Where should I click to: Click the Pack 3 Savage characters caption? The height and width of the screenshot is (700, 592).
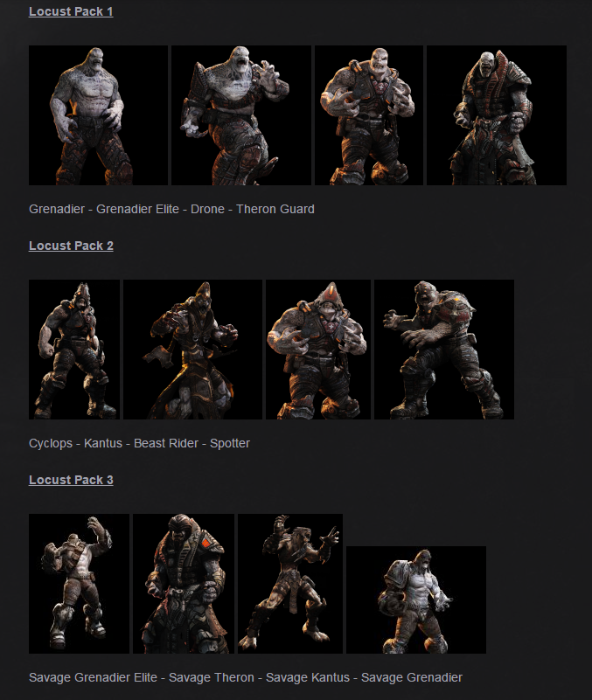(x=245, y=677)
